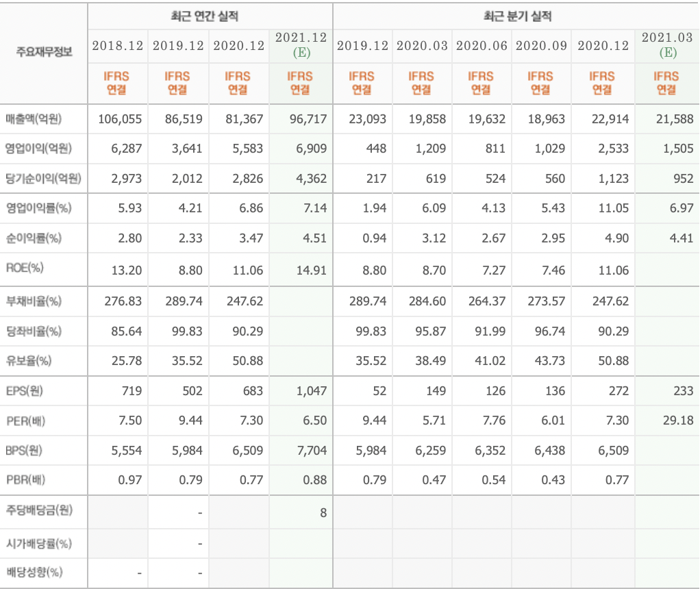Click the 106,055 revenue value
700x589 pixels.
point(120,119)
